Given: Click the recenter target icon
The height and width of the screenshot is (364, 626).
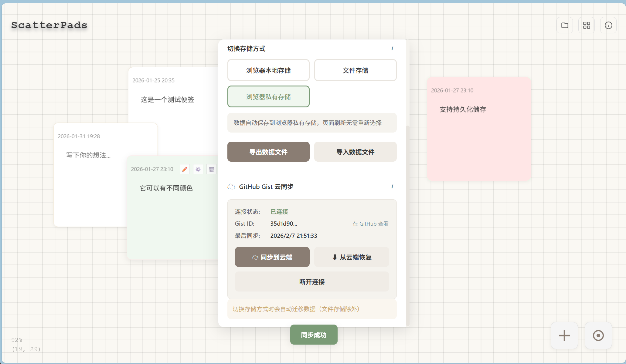Looking at the screenshot, I should point(598,335).
